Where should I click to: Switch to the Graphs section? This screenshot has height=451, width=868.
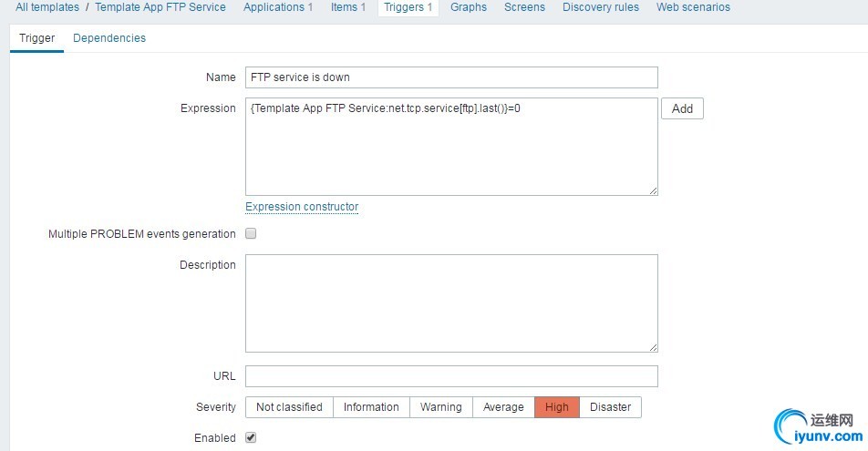tap(469, 7)
